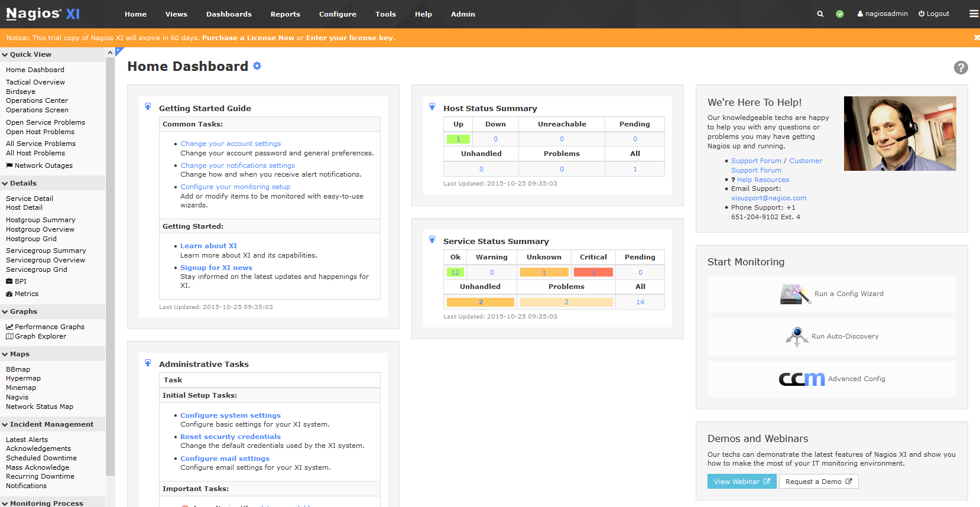Open Help Resources link

[762, 180]
